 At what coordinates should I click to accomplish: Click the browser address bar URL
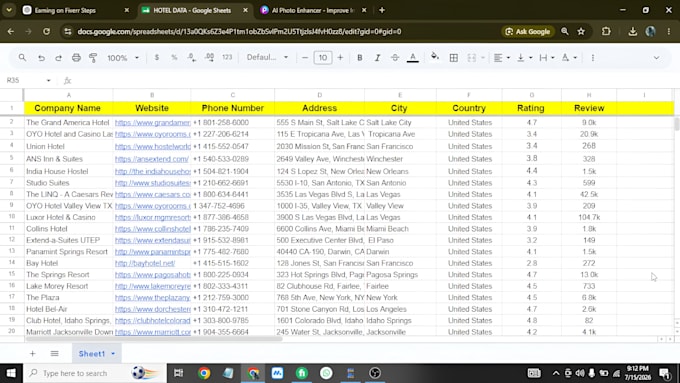tap(239, 31)
